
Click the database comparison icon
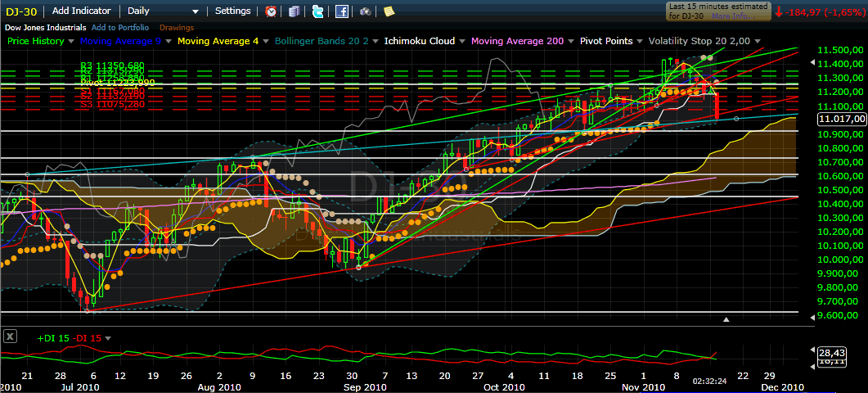click(x=295, y=11)
